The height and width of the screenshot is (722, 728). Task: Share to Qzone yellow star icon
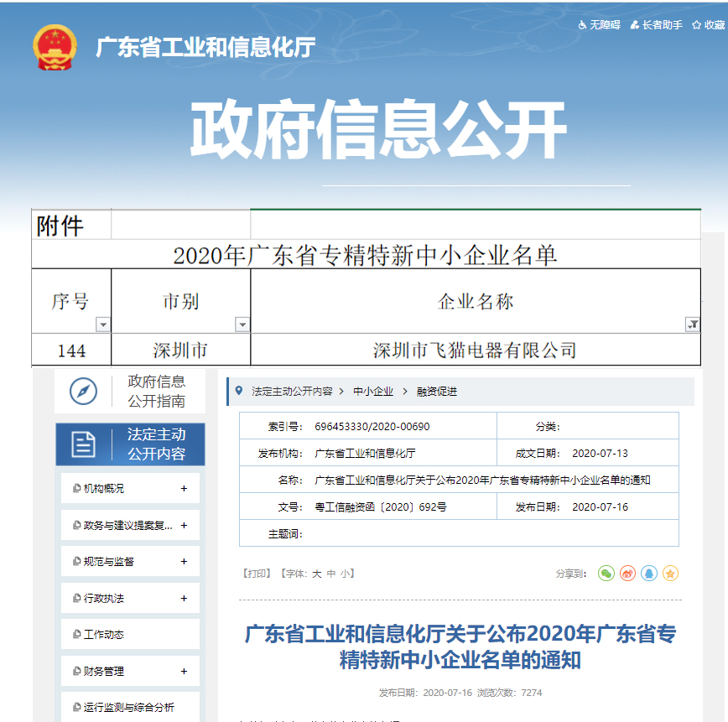(x=670, y=574)
